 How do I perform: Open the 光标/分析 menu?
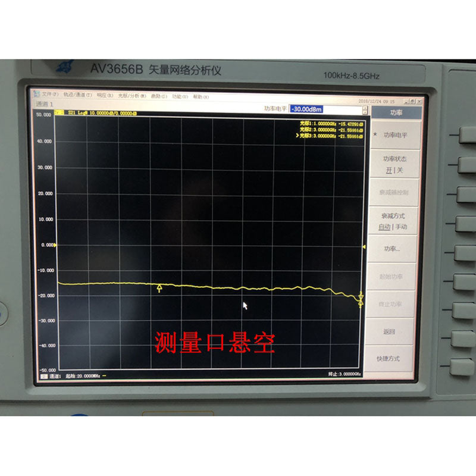pos(131,96)
